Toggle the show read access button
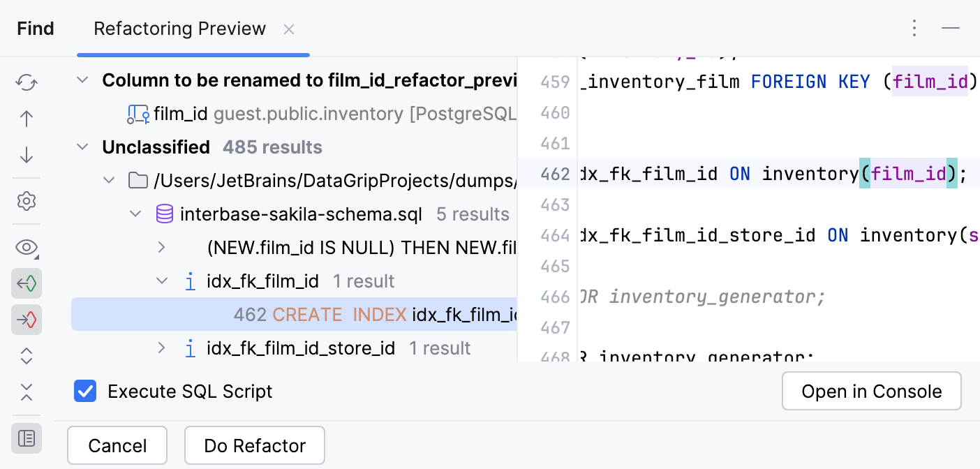Screen dimensions: 980x469 tap(27, 283)
